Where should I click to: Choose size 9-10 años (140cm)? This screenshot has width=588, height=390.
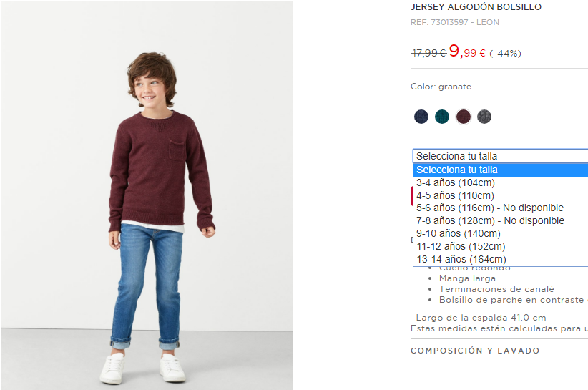(x=500, y=233)
